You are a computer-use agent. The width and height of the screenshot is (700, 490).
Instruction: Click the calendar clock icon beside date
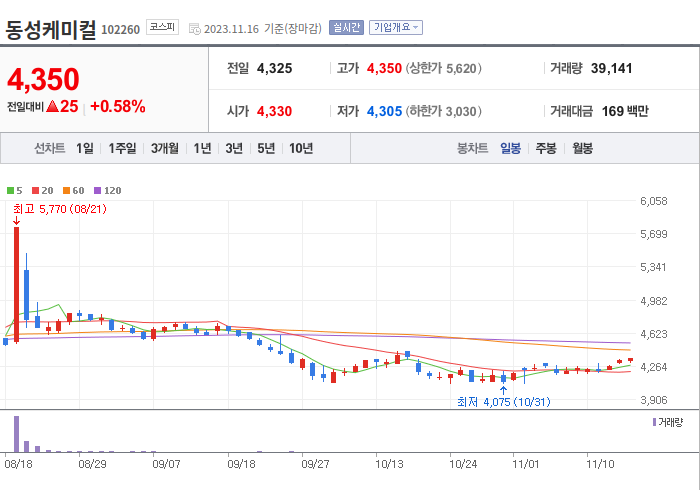pyautogui.click(x=195, y=29)
